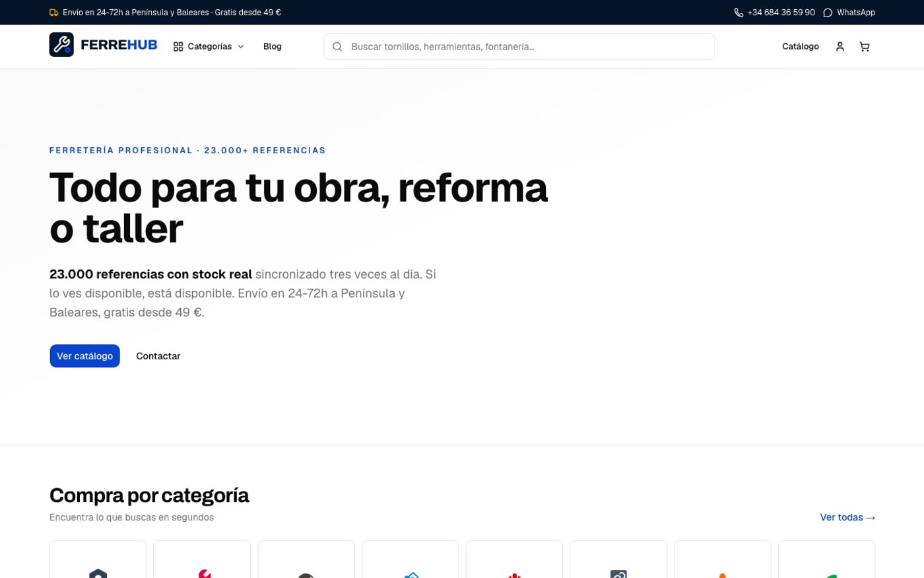Viewport: 924px width, 578px height.
Task: Click the blue 'Ver catálogo' button
Action: tap(84, 356)
